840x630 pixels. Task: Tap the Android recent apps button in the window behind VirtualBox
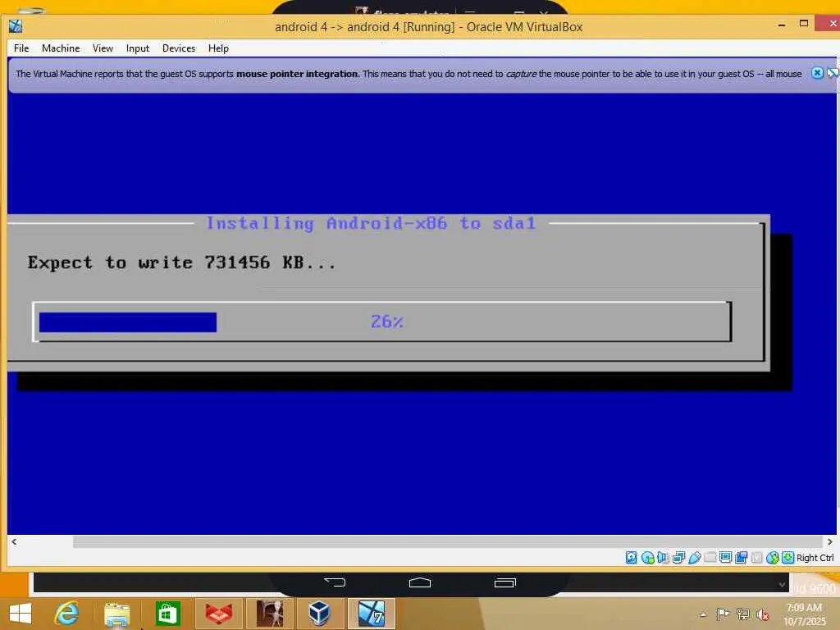pos(504,582)
